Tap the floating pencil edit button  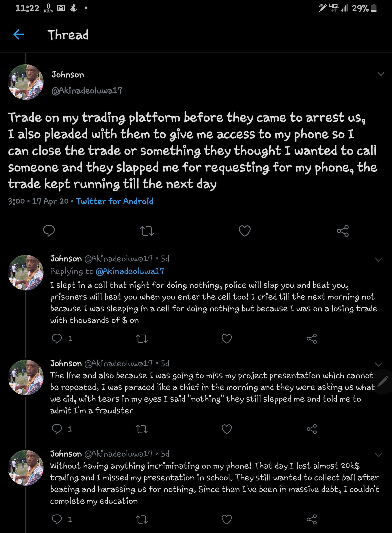[x=383, y=381]
